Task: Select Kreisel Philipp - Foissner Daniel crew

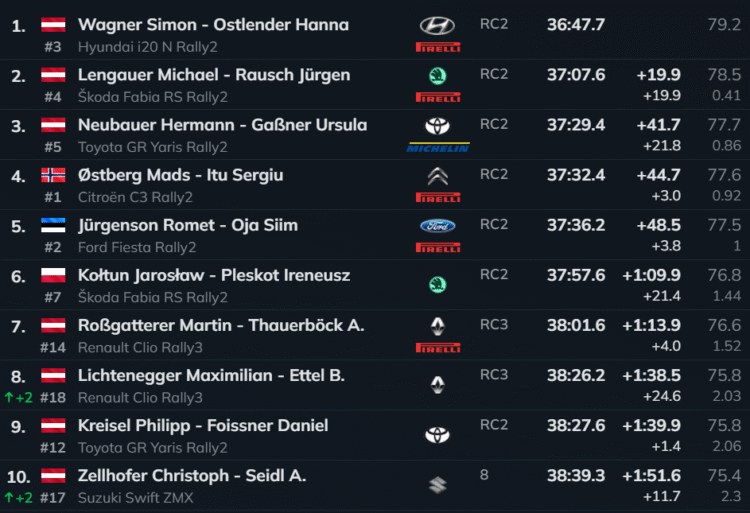Action: tap(203, 426)
